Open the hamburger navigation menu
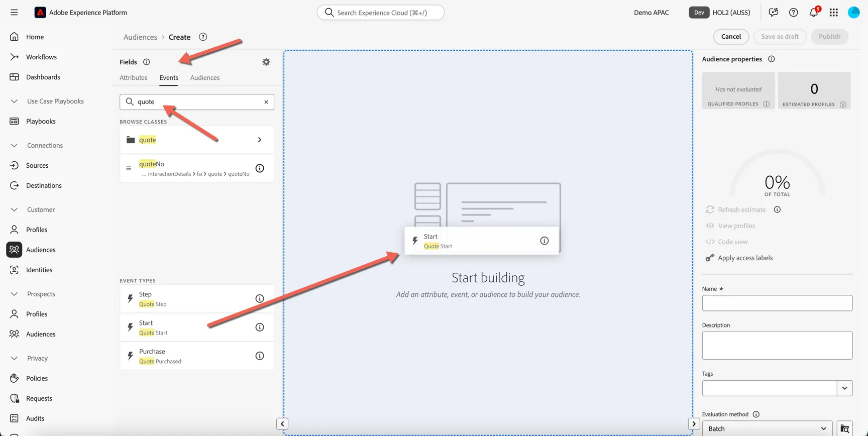 click(14, 13)
